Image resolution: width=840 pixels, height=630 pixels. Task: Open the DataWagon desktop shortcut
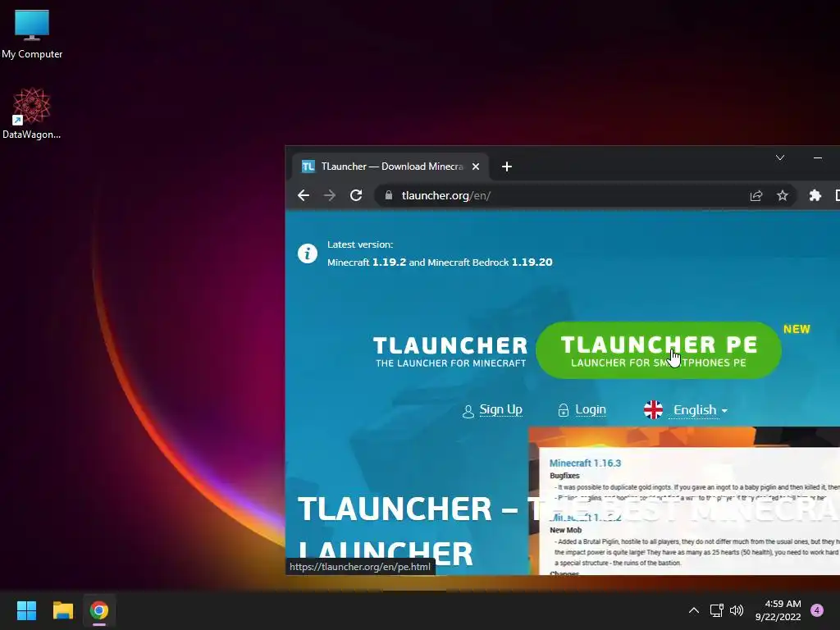(x=32, y=113)
